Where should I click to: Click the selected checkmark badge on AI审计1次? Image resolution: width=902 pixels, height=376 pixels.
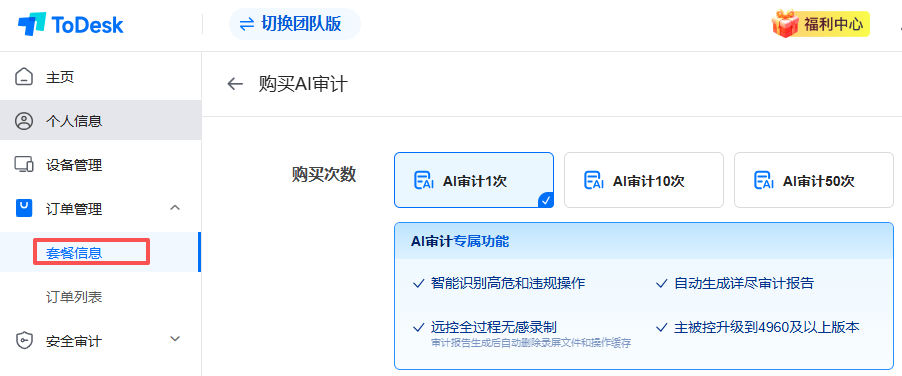[x=546, y=200]
